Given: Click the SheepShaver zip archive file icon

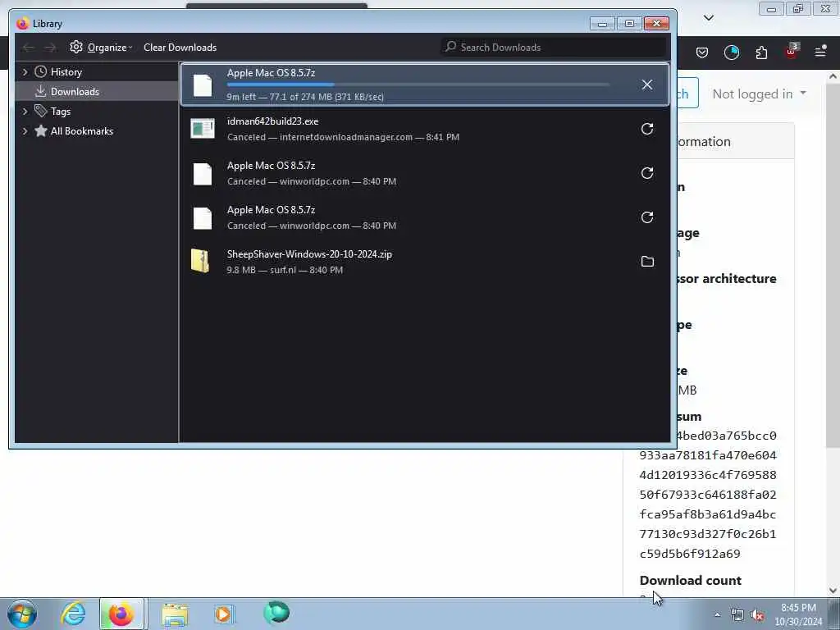Looking at the screenshot, I should (200, 262).
